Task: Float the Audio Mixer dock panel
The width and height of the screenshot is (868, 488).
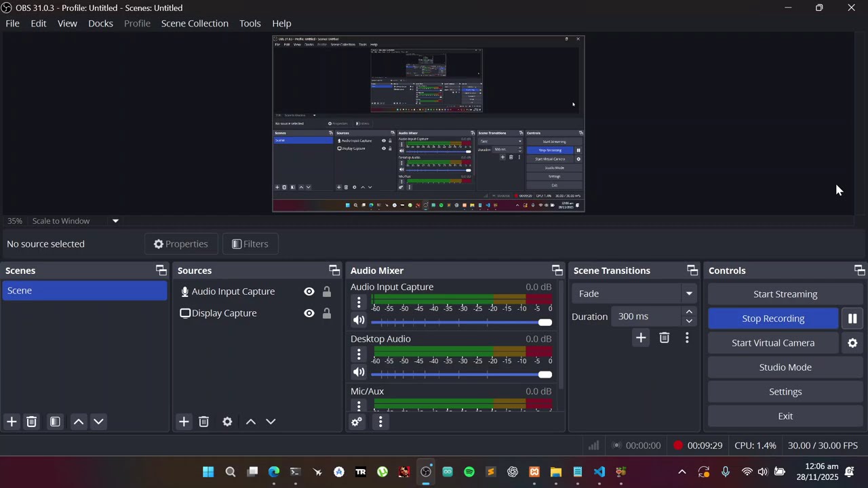Action: [557, 270]
